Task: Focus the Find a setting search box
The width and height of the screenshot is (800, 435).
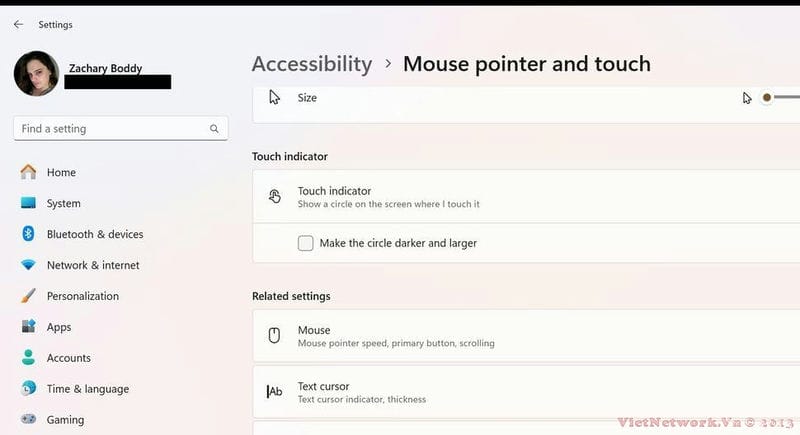Action: (120, 129)
